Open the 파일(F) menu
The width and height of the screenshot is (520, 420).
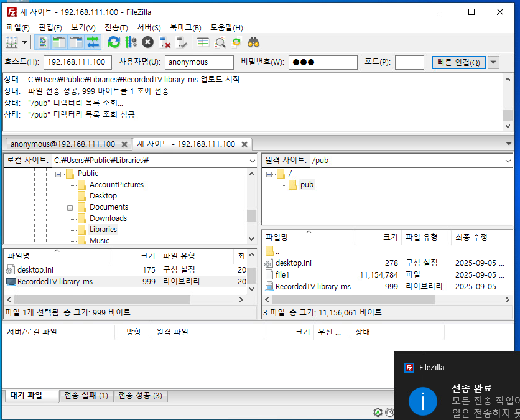click(x=18, y=27)
